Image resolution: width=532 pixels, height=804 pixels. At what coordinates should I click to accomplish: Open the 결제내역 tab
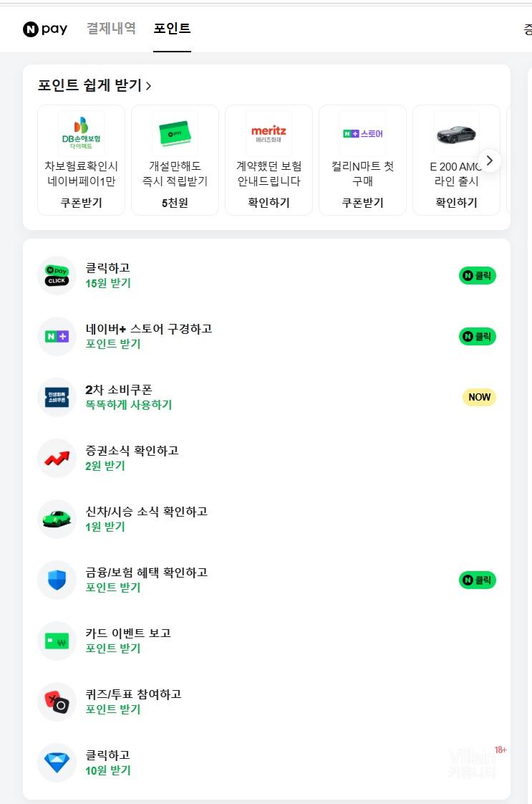[111, 29]
